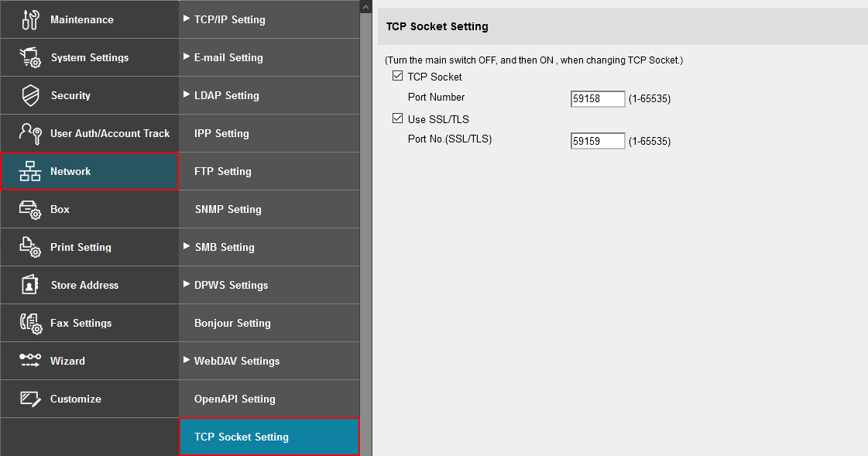Screen dimensions: 868x456
Task: Open the SNMP Setting menu item
Action: pyautogui.click(x=228, y=209)
